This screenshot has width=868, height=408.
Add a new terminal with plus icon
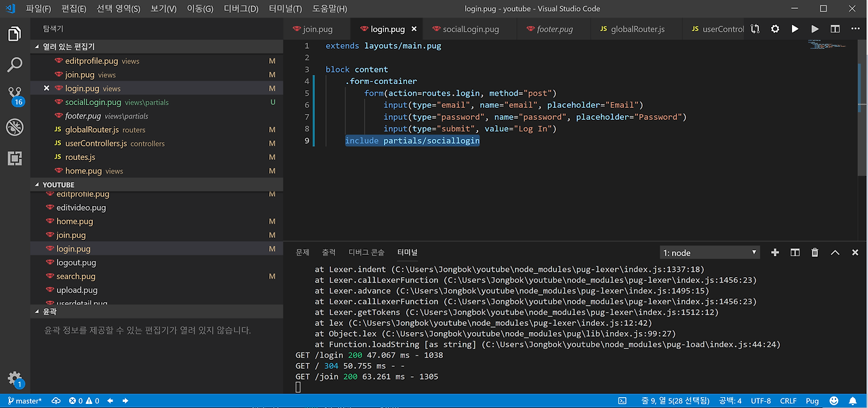coord(775,253)
